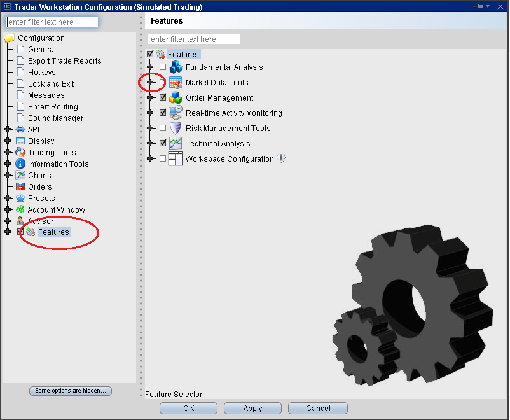Uncheck the Technical Analysis checkbox

(x=163, y=143)
